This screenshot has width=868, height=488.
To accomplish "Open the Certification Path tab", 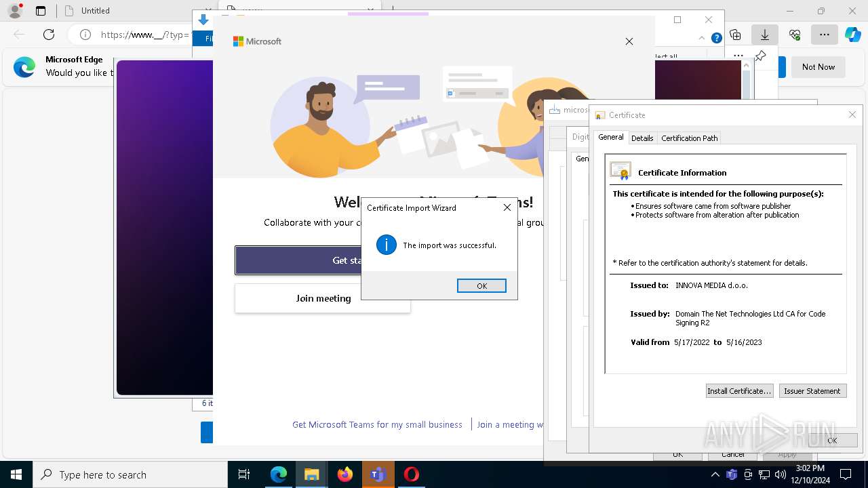I will tap(689, 138).
